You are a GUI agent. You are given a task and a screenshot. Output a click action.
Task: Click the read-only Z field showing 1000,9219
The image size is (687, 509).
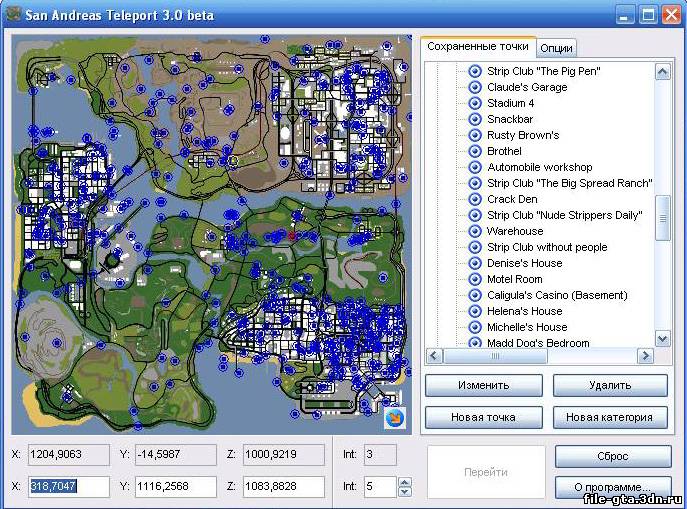tap(284, 454)
